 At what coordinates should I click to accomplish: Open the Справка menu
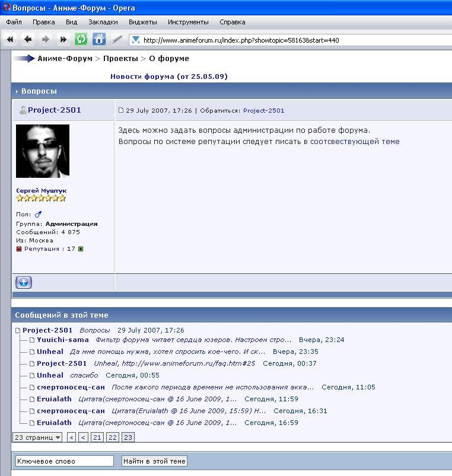pos(233,22)
